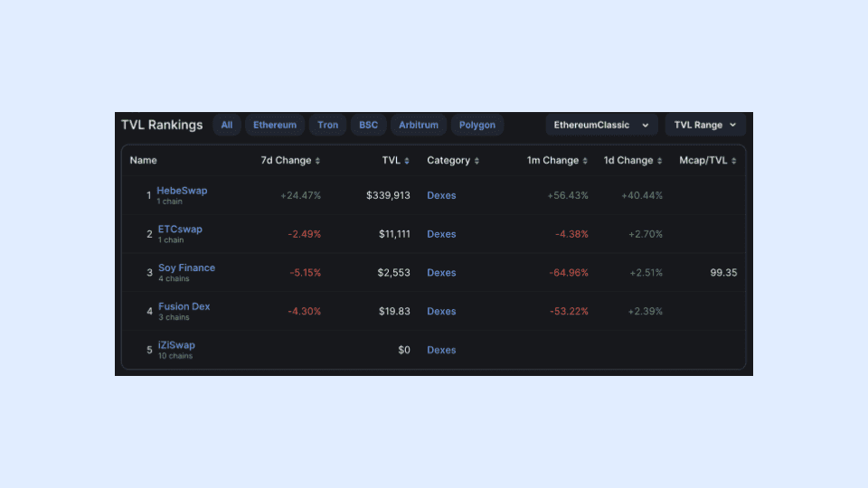868x488 pixels.
Task: Visit the iZiSwap protocol page
Action: click(176, 345)
